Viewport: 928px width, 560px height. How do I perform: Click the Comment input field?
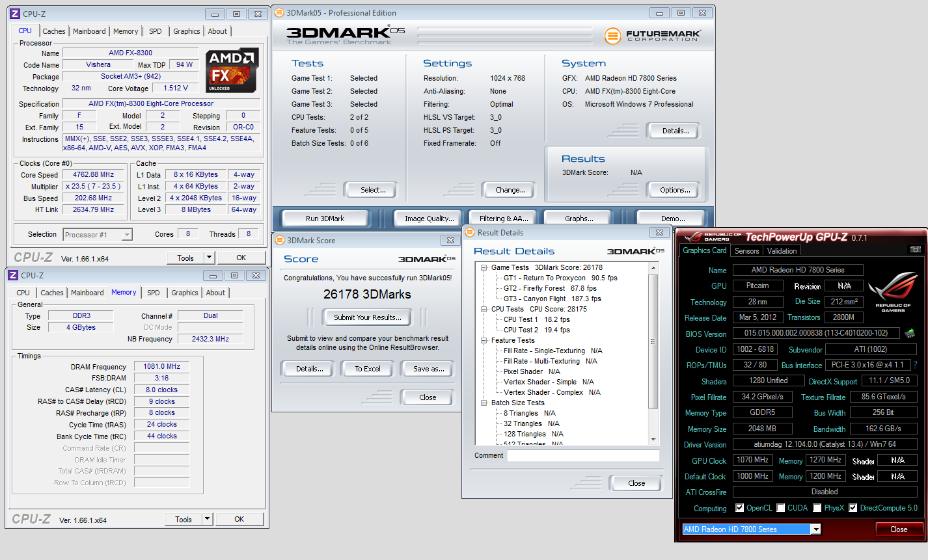click(x=583, y=455)
